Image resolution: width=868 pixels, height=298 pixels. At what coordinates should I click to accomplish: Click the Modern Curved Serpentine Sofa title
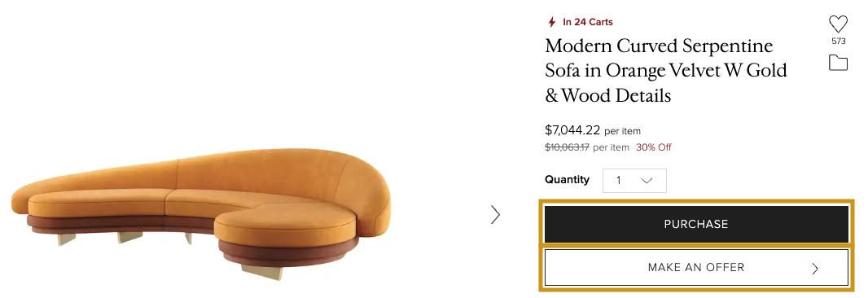(666, 70)
